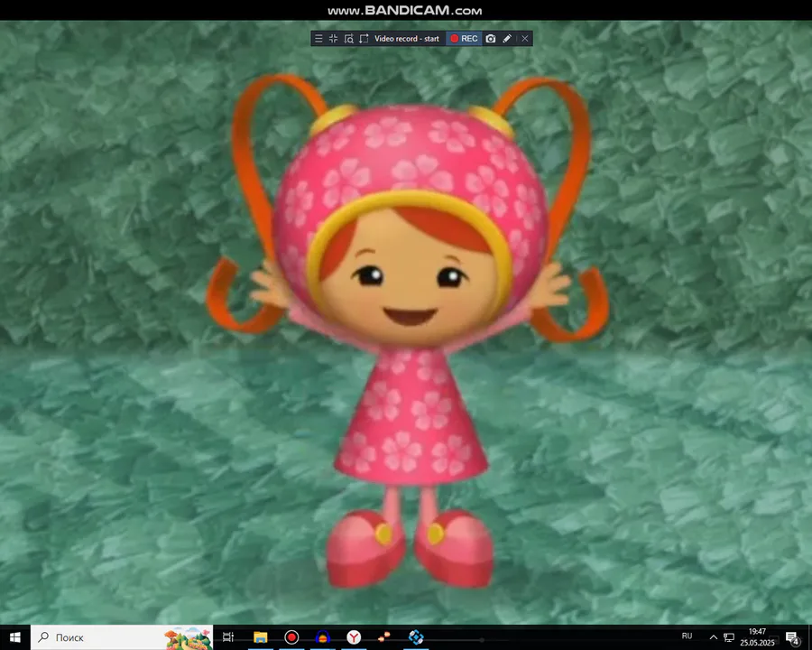Open File Explorer from the taskbar
Viewport: 812px width, 650px height.
pyautogui.click(x=260, y=637)
